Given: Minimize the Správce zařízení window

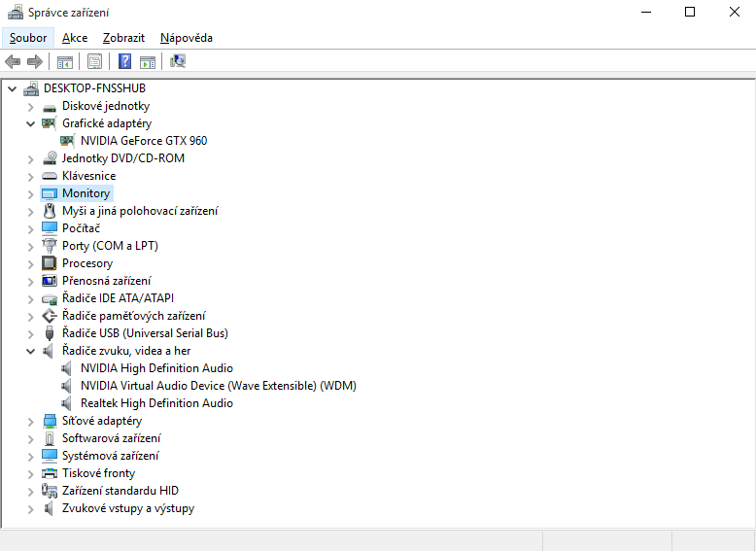Looking at the screenshot, I should tap(646, 12).
